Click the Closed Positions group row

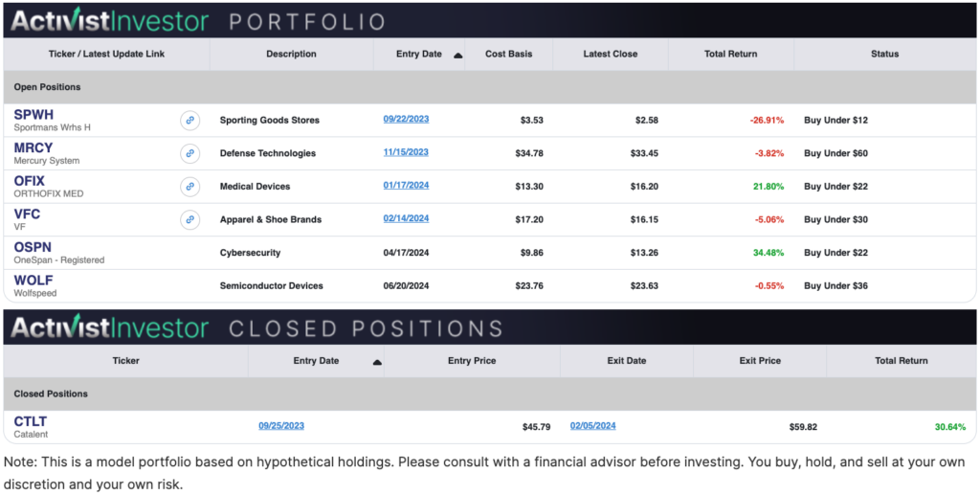[489, 394]
